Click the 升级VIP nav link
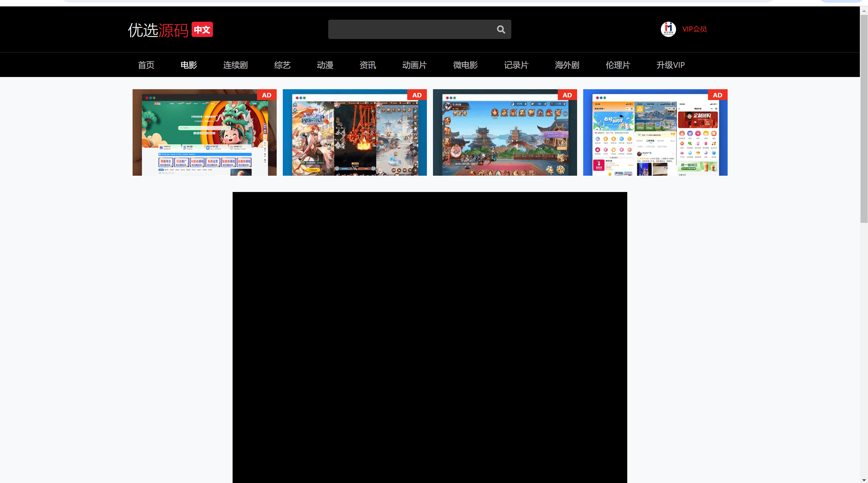868x483 pixels. pos(671,65)
